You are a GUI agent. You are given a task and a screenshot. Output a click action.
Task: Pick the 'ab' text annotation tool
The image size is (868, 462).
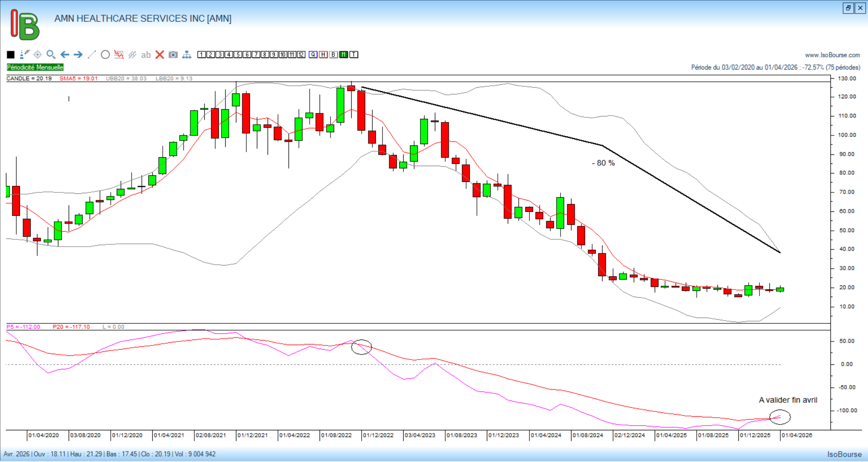pos(146,55)
